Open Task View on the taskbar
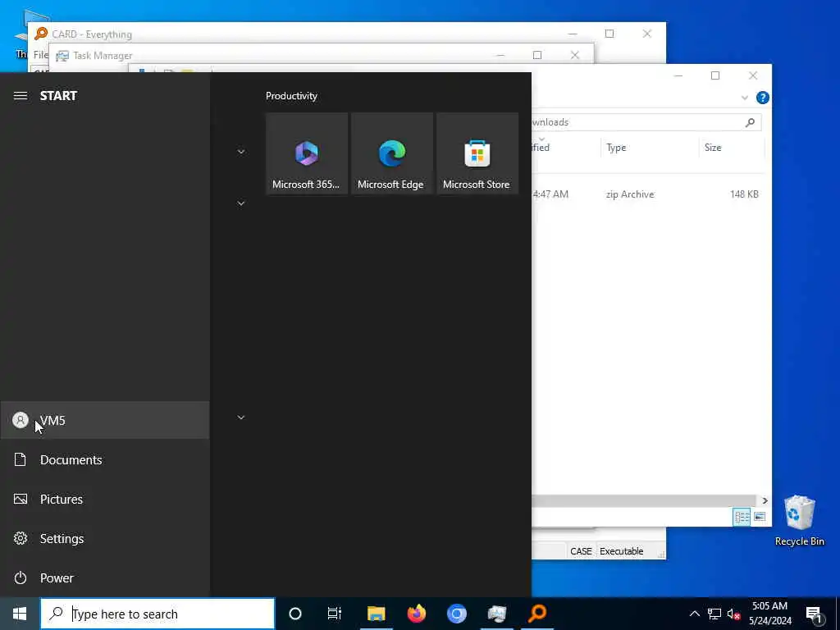The width and height of the screenshot is (840, 630). coord(335,614)
